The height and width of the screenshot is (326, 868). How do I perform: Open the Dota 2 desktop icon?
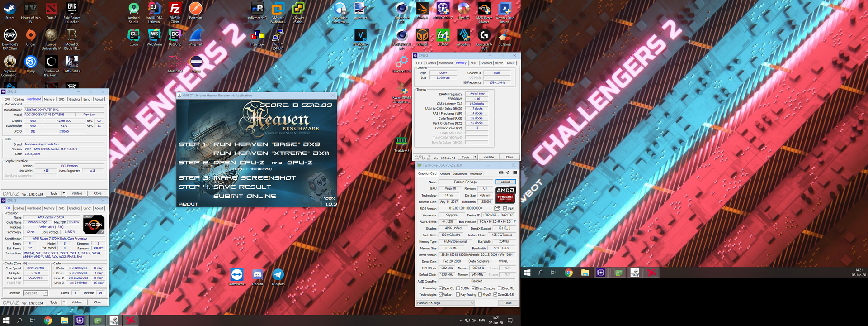[51, 12]
